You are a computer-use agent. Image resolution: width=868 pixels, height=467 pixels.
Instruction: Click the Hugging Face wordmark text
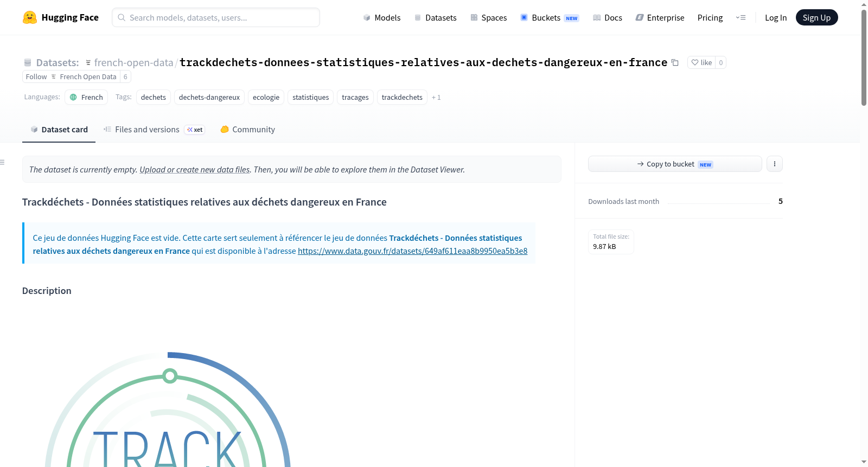[70, 17]
